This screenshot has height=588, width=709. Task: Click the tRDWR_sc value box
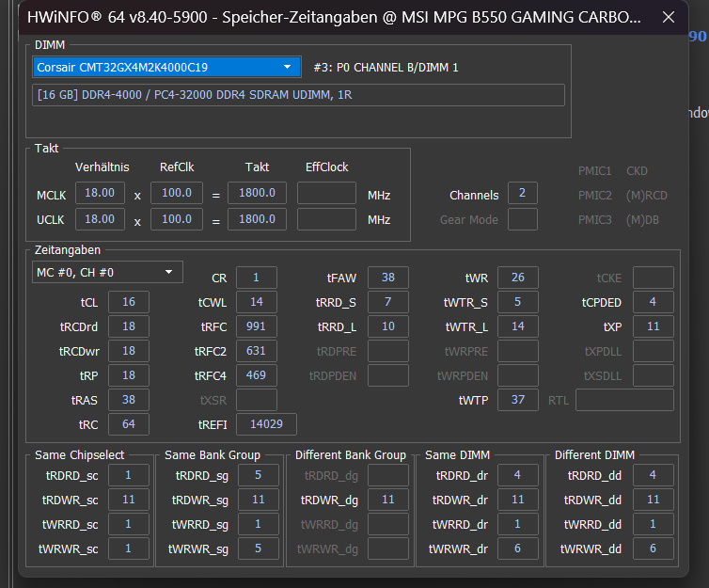pyautogui.click(x=129, y=500)
